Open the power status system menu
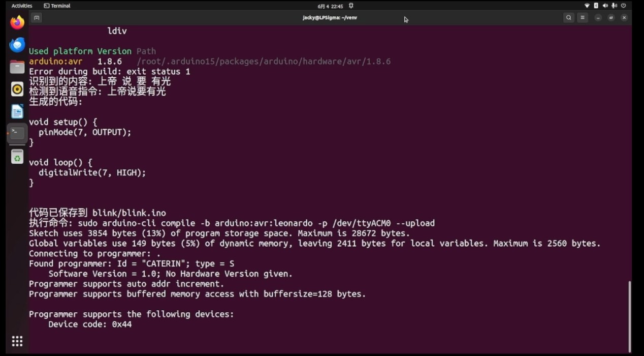Viewport: 644px width, 356px height. [624, 6]
